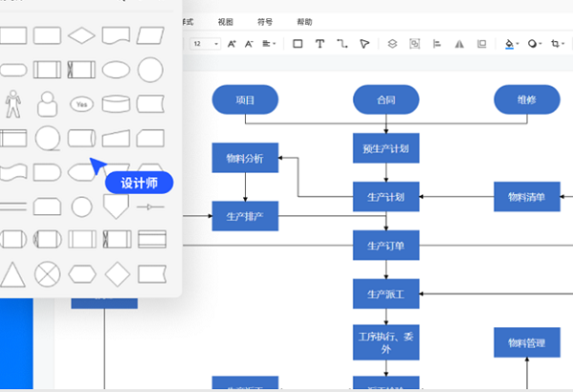Select the pointer selection tool
Viewport: 573px width, 392px height.
tap(364, 44)
